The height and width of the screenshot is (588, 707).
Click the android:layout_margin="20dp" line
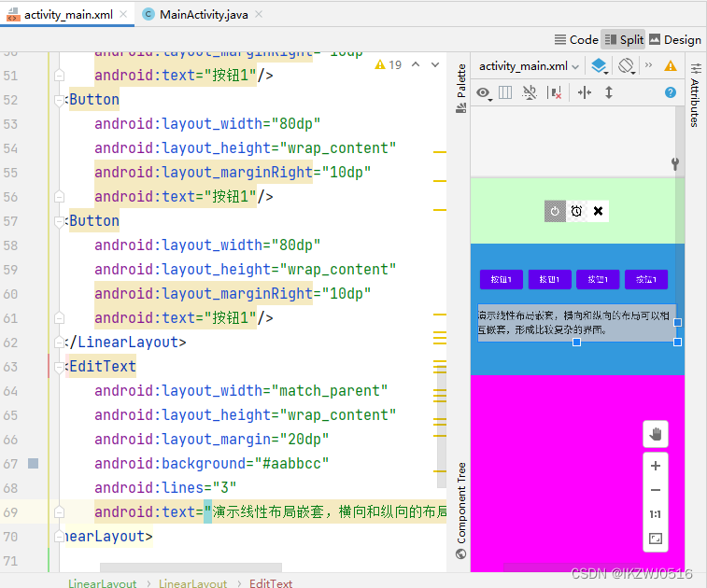pyautogui.click(x=211, y=439)
